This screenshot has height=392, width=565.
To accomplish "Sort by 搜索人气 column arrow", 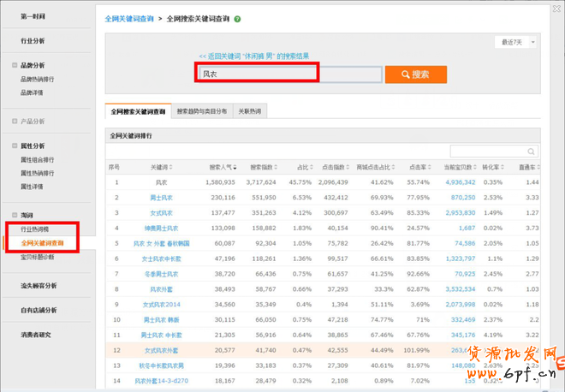I will coord(236,166).
